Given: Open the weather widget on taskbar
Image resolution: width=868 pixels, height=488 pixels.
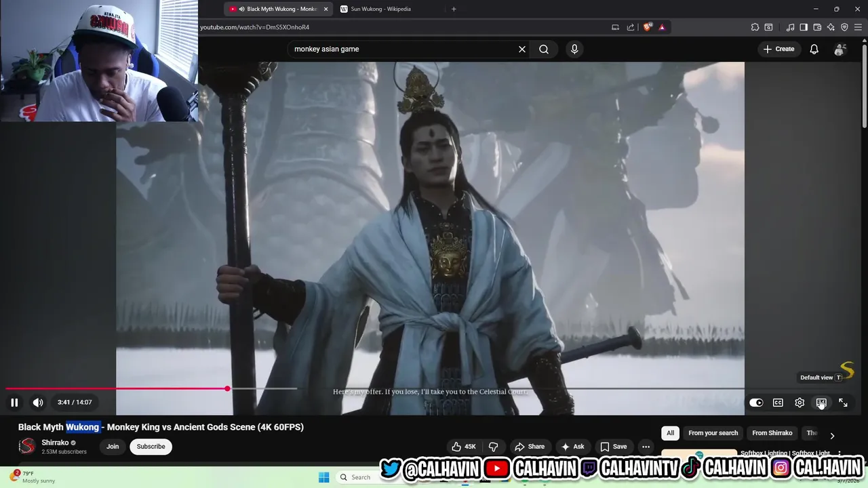Looking at the screenshot, I should coord(33,476).
